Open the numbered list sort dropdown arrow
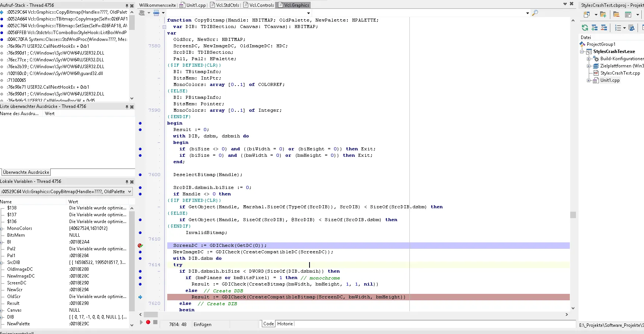This screenshot has height=334, width=644. point(624,28)
